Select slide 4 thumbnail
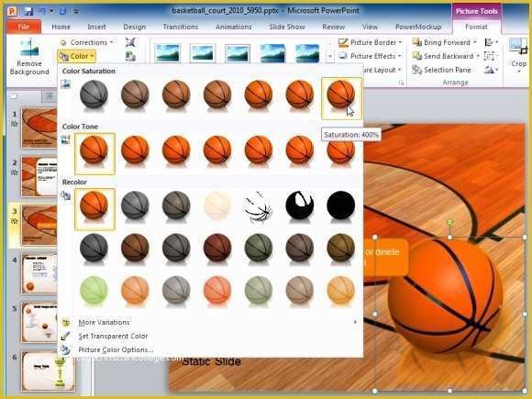Screen dimensions: 532x399 pos(39,274)
